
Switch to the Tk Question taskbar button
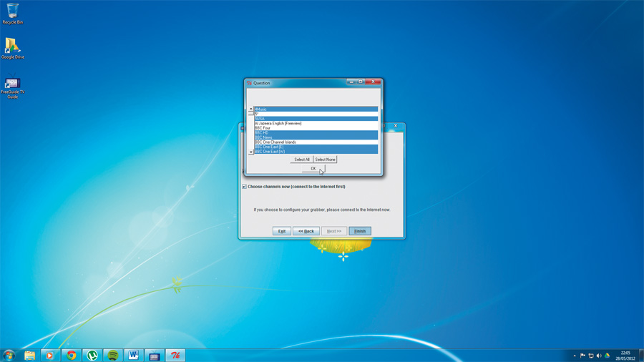(175, 355)
